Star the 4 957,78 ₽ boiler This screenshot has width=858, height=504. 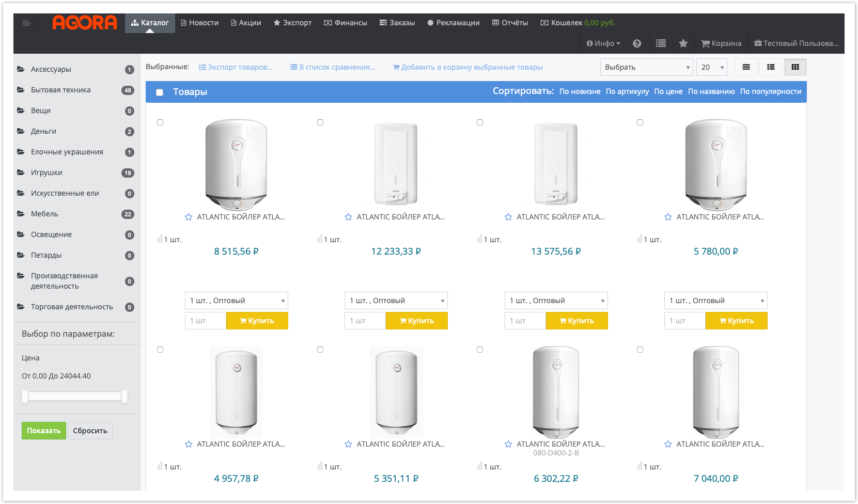click(189, 444)
